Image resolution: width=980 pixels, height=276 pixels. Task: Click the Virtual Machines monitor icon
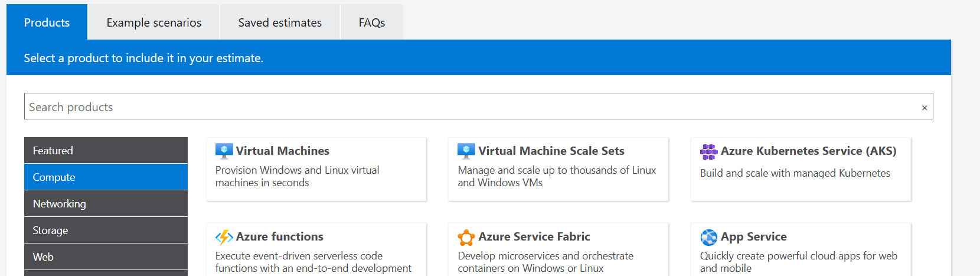pyautogui.click(x=224, y=151)
